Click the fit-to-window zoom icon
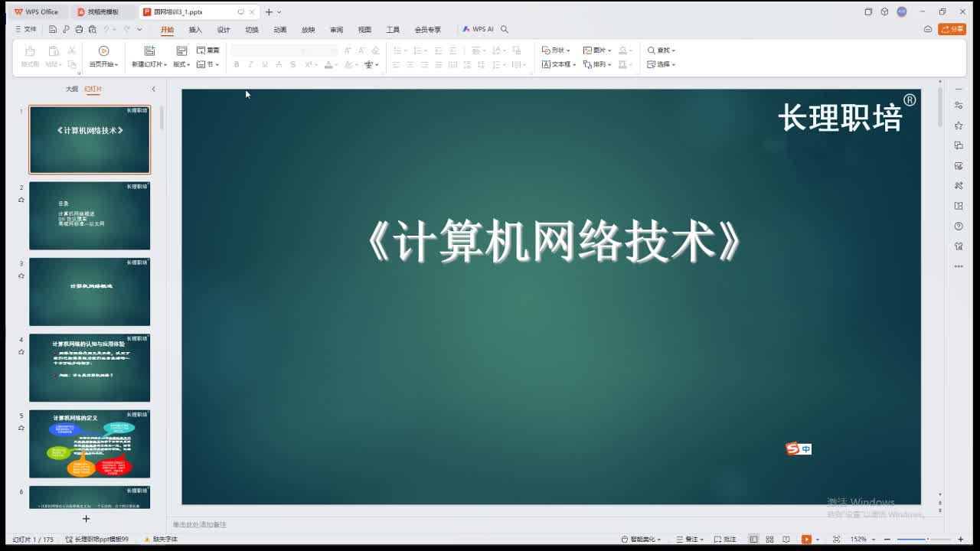This screenshot has width=980, height=551. 836,539
